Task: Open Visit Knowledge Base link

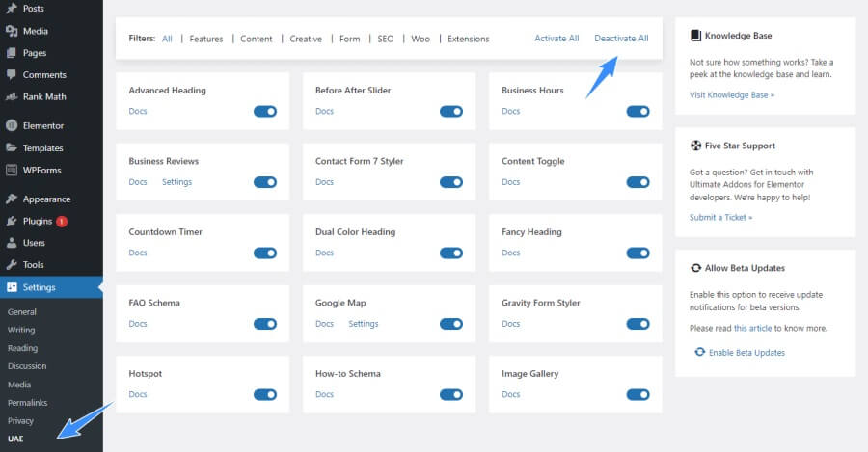Action: 731,95
